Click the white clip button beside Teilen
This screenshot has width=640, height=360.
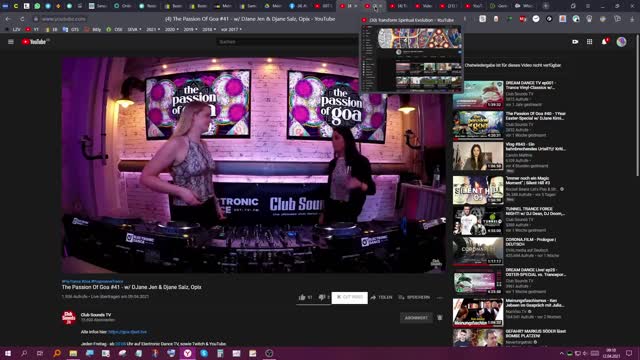[349, 298]
